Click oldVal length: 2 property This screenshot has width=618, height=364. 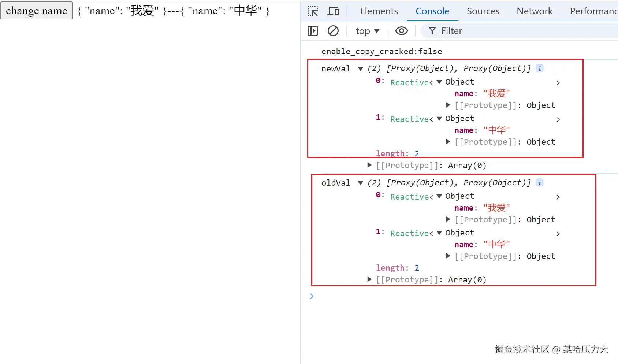pos(397,268)
